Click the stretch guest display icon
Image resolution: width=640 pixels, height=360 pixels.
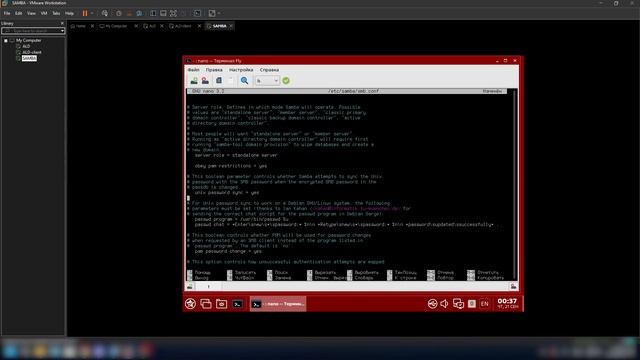[212, 13]
